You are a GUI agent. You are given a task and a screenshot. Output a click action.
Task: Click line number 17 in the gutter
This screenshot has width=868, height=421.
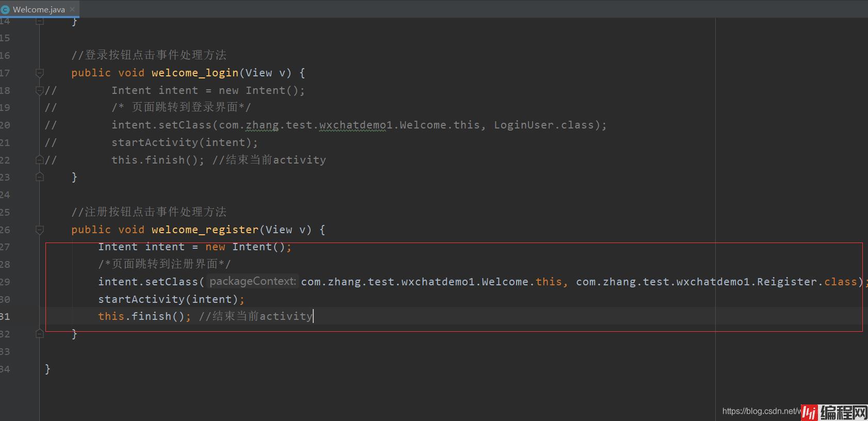click(5, 73)
